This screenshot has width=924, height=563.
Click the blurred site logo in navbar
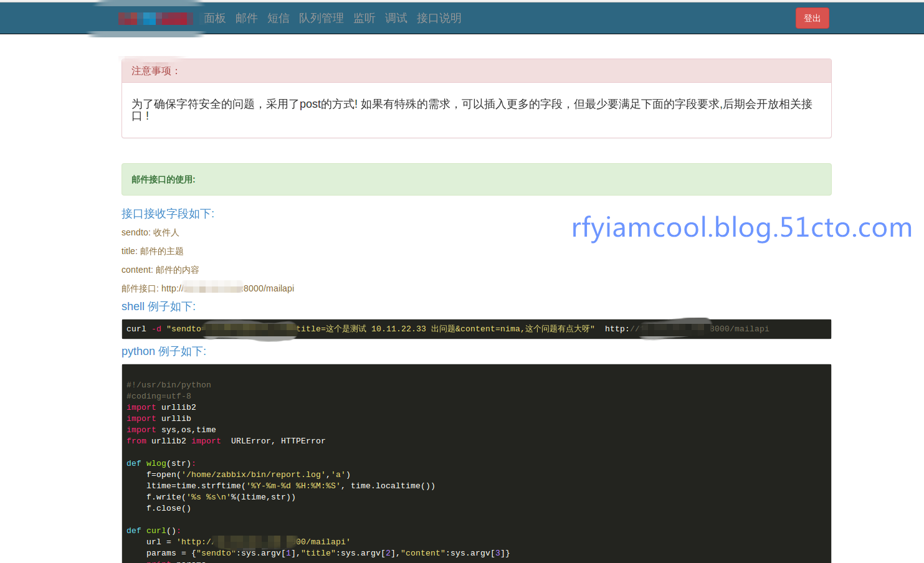pos(155,19)
